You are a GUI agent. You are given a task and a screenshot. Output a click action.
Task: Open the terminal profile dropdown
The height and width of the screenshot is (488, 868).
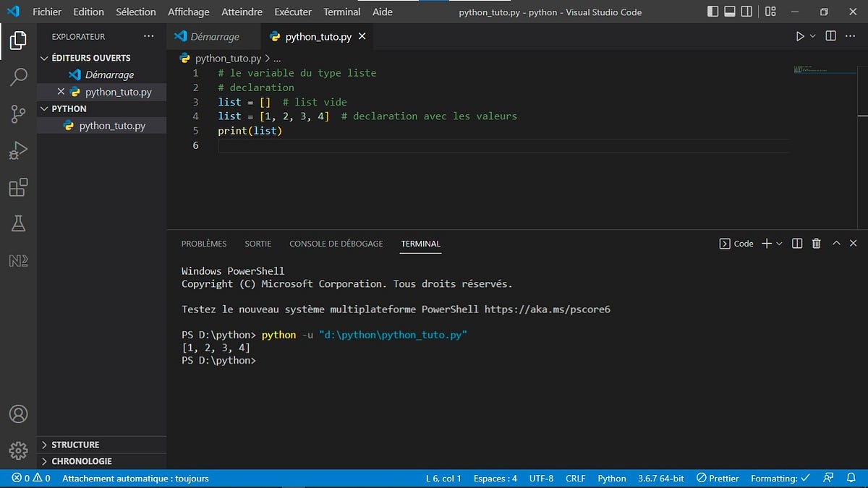[780, 244]
